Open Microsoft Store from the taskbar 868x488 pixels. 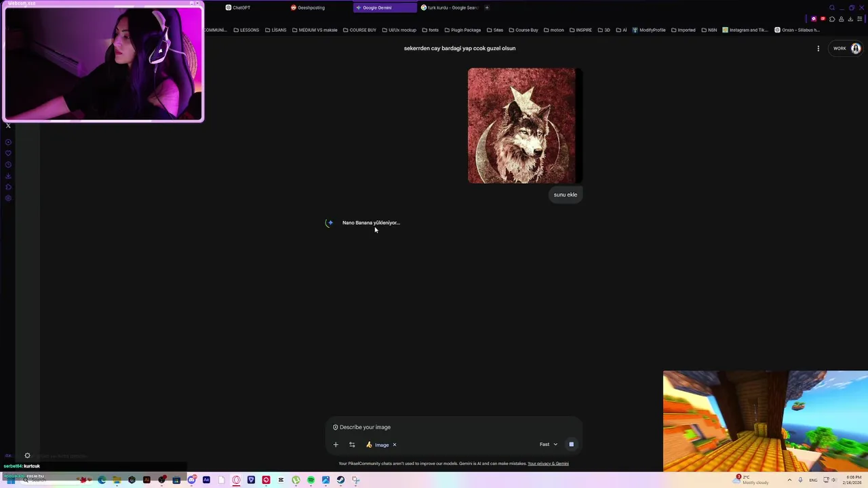[176, 480]
